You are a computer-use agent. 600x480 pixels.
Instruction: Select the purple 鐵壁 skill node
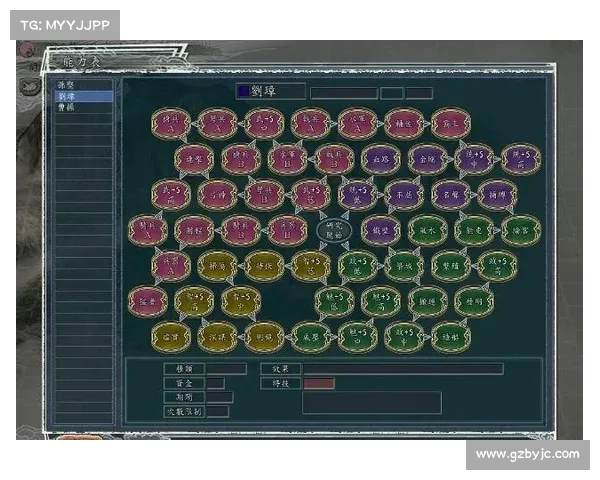tap(381, 230)
